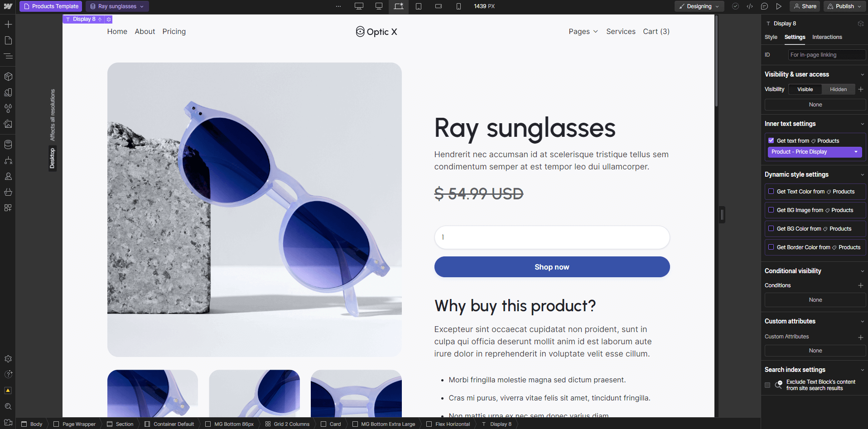Click the preview play icon
Viewport: 868px width, 429px height.
tap(779, 6)
